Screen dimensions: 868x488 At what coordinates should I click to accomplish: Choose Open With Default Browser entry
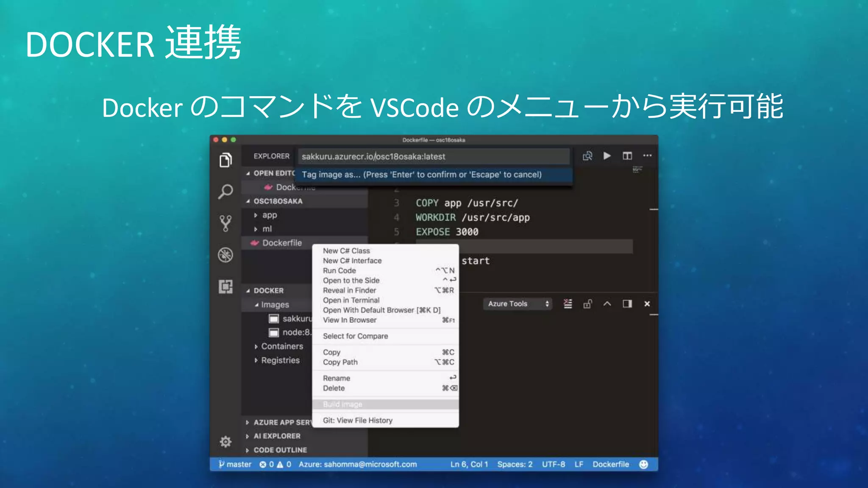[x=385, y=310]
